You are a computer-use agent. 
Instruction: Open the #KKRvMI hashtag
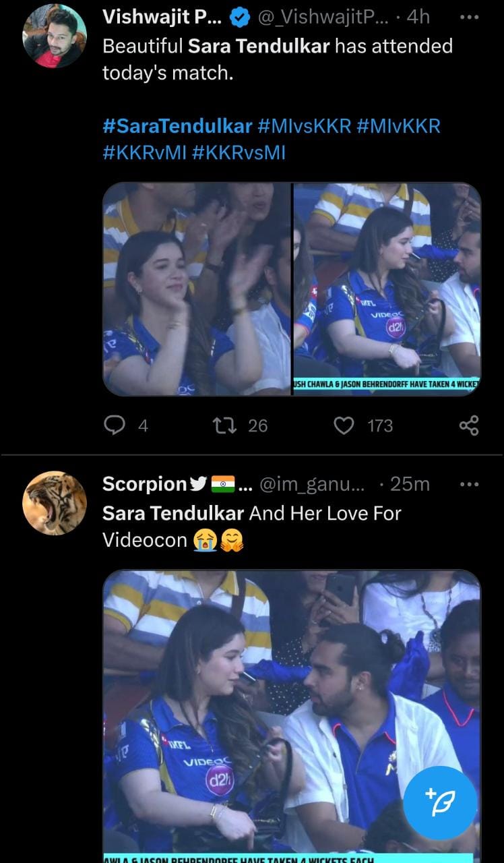pos(144,153)
